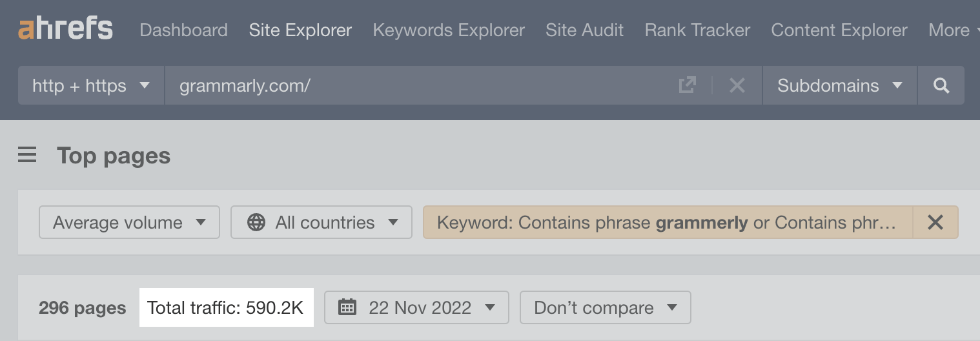Click the grammarly.com/ URL input field
980x341 pixels.
[x=426, y=85]
